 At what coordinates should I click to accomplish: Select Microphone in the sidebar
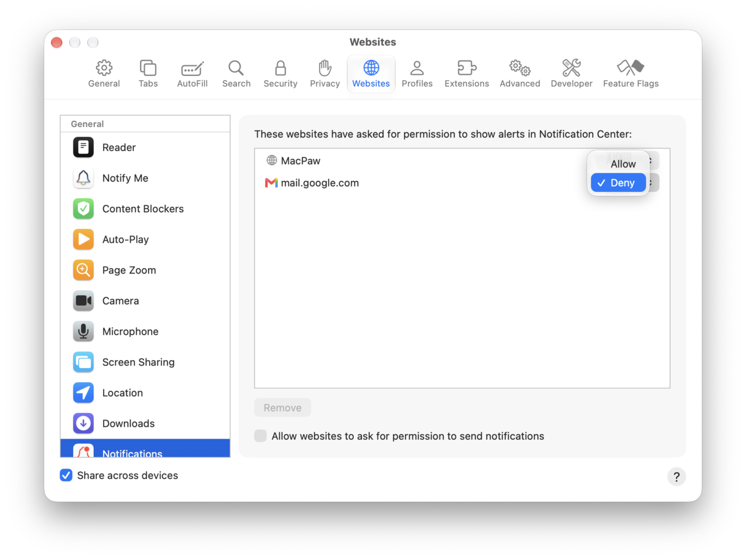pyautogui.click(x=145, y=331)
